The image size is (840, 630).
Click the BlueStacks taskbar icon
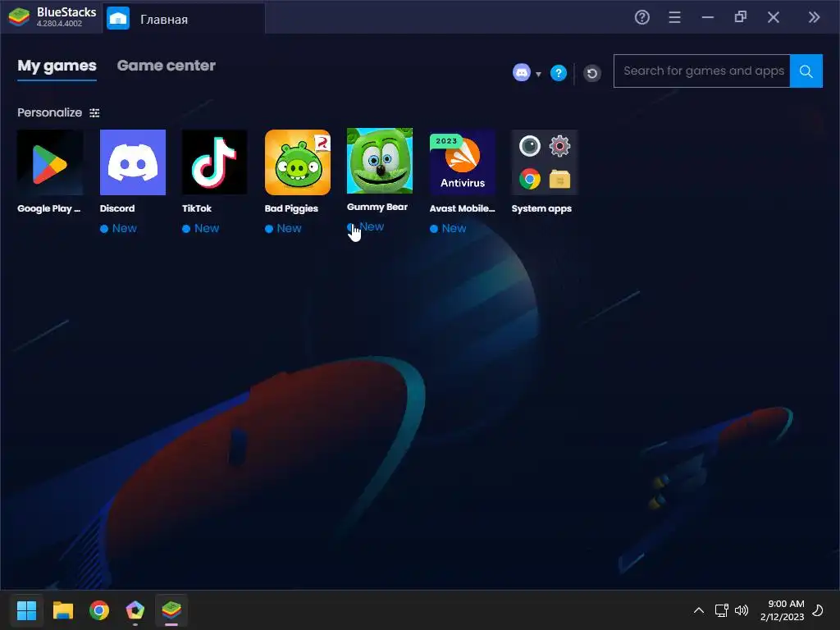[171, 609]
